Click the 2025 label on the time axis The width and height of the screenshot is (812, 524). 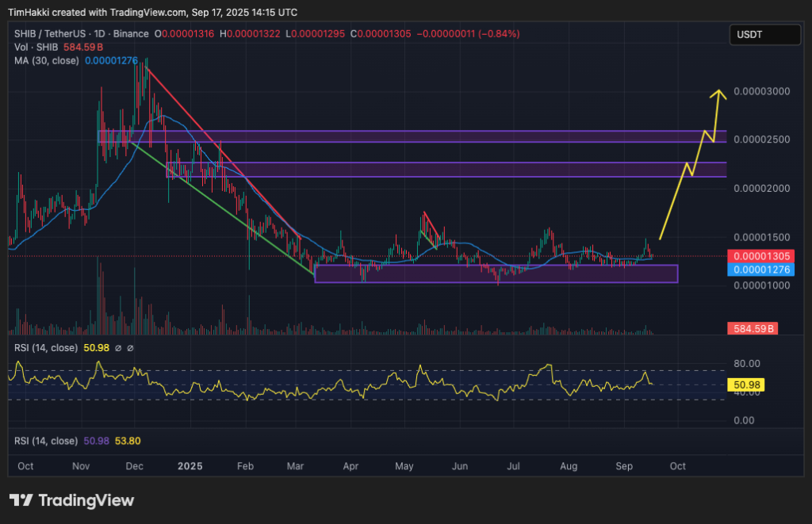(190, 466)
